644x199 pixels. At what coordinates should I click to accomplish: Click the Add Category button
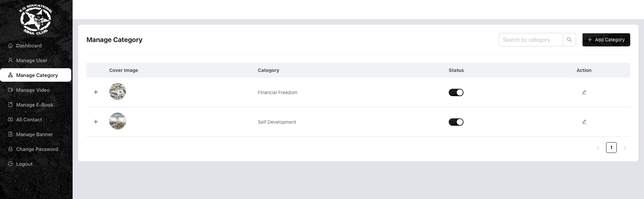[606, 40]
